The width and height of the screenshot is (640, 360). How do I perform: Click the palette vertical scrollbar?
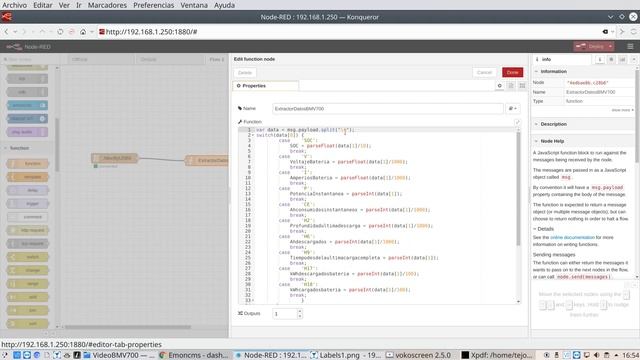pos(57,145)
